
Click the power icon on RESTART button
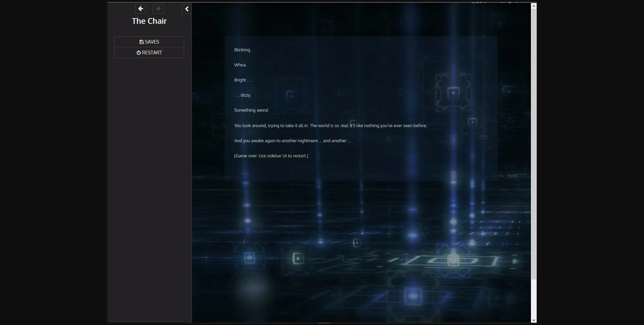click(139, 52)
